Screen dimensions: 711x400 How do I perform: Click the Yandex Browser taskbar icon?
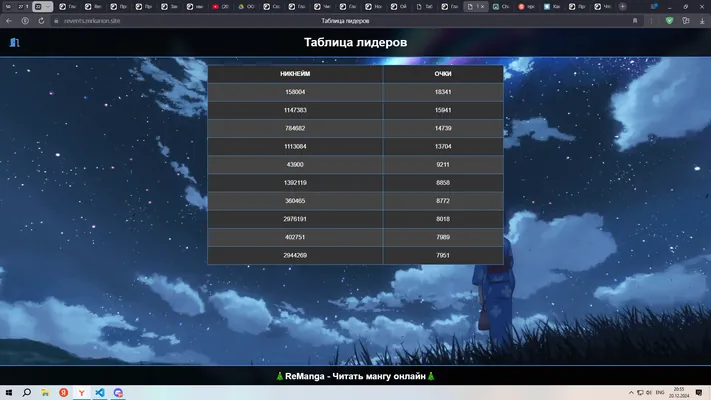(x=82, y=392)
